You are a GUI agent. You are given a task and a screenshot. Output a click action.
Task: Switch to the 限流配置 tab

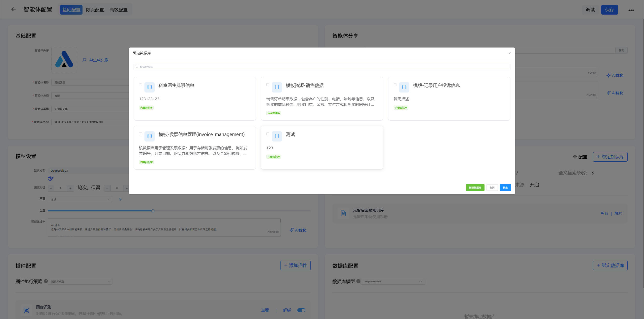click(95, 10)
